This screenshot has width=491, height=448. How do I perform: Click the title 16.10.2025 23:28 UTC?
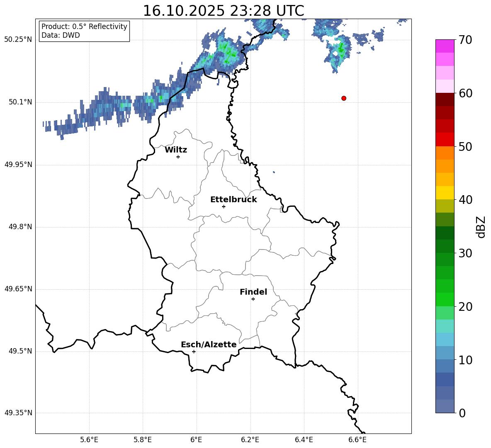[x=224, y=11]
